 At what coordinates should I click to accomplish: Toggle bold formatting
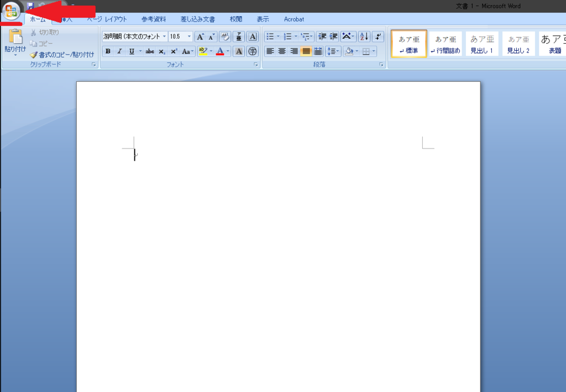pos(108,51)
